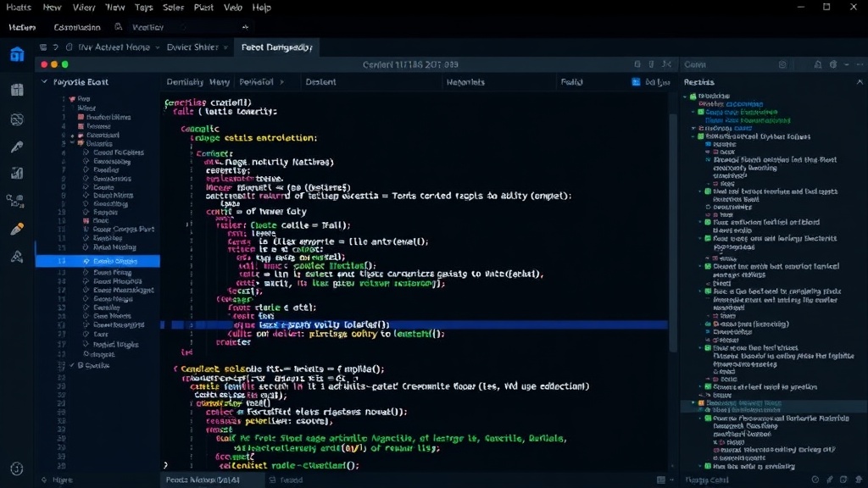
Task: Switch to the 'Deslent' editor tab
Action: coord(320,82)
